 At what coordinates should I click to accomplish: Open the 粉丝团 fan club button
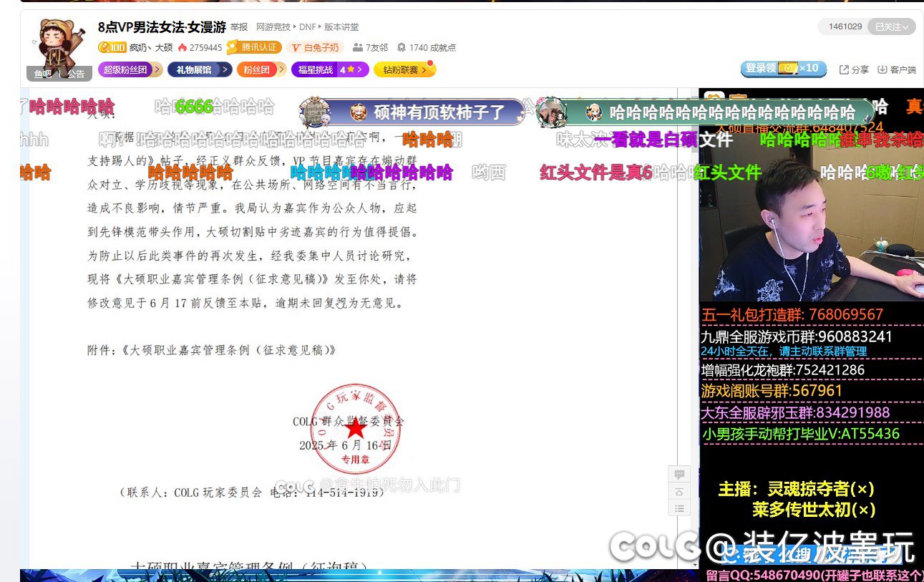(256, 69)
